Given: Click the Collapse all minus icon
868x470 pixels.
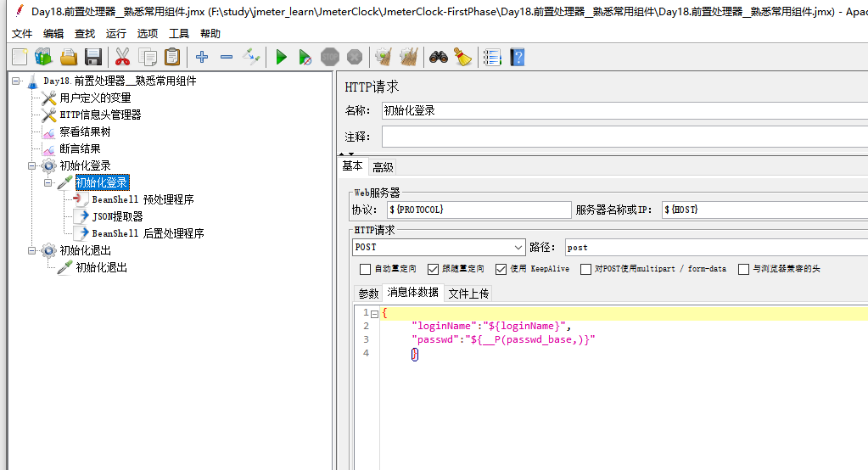Looking at the screenshot, I should point(227,57).
